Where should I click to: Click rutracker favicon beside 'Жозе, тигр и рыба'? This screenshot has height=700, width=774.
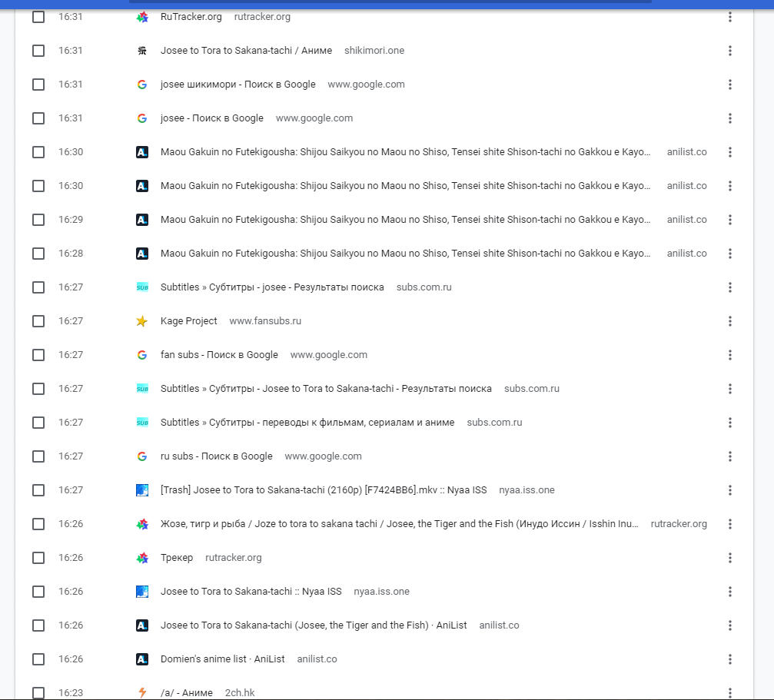[x=142, y=524]
